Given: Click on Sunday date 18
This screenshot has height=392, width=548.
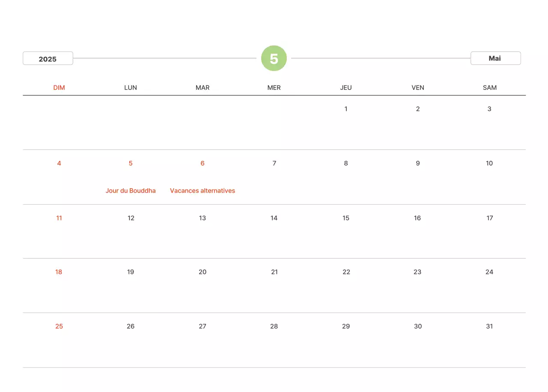Looking at the screenshot, I should (59, 272).
